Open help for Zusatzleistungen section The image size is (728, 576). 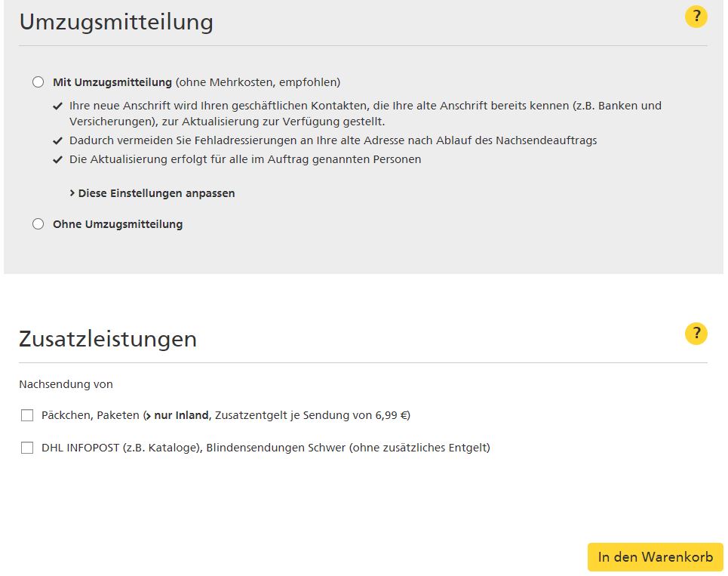pyautogui.click(x=696, y=334)
